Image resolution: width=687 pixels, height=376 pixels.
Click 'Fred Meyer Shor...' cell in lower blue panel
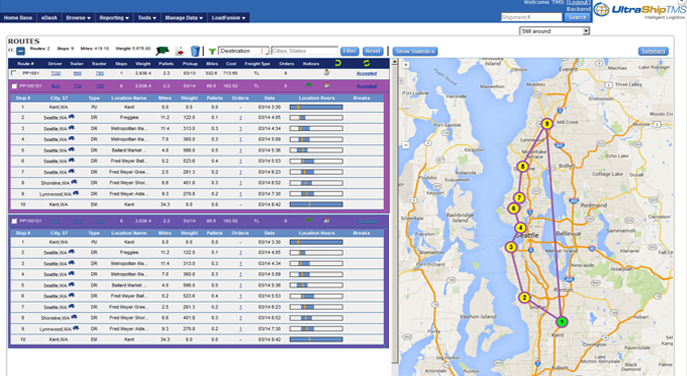click(x=129, y=318)
